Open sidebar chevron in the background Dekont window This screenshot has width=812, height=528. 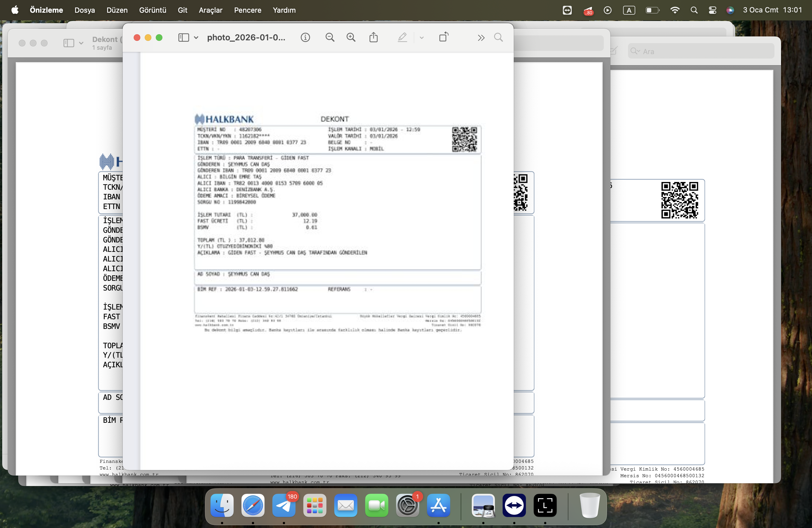coord(81,43)
